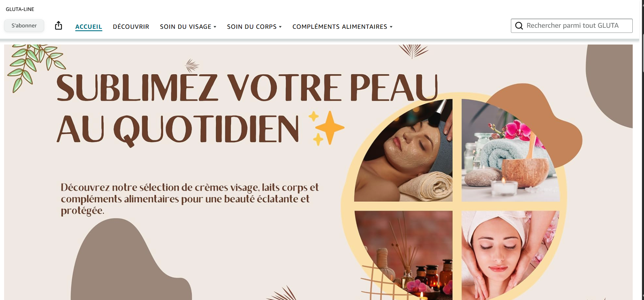The image size is (644, 300).
Task: Click the GLUTA-LINE brand link
Action: click(x=20, y=9)
